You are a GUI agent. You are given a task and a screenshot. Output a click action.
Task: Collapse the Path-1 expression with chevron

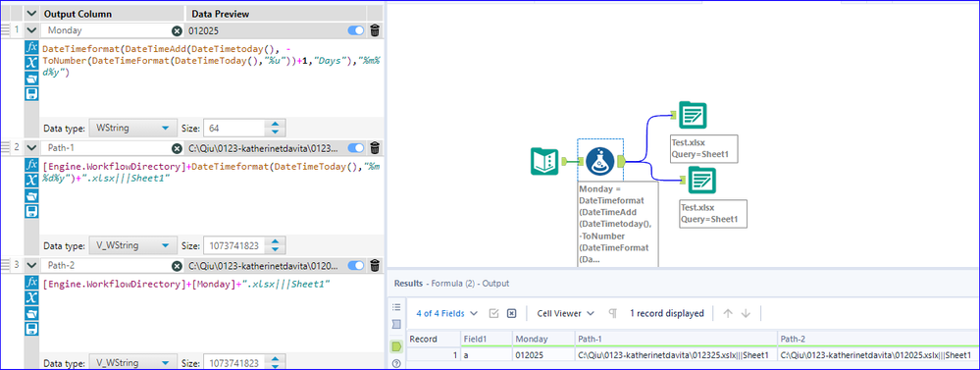tap(32, 148)
